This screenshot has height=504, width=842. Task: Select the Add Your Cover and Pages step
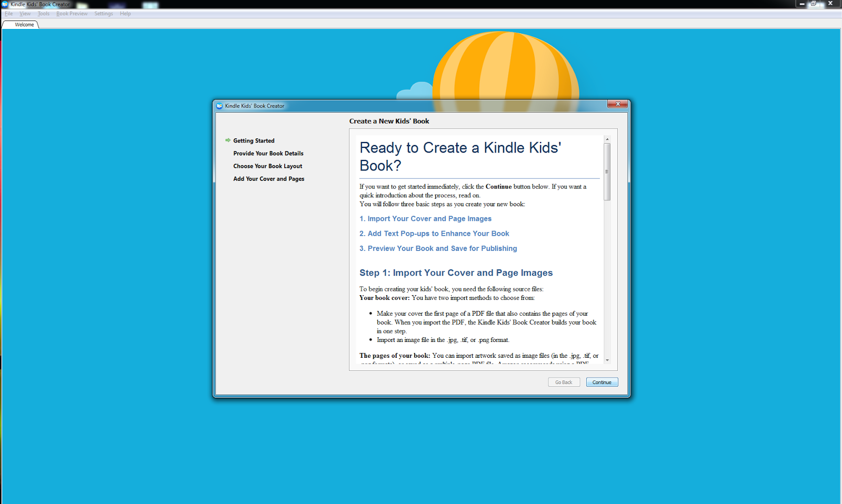(x=268, y=178)
